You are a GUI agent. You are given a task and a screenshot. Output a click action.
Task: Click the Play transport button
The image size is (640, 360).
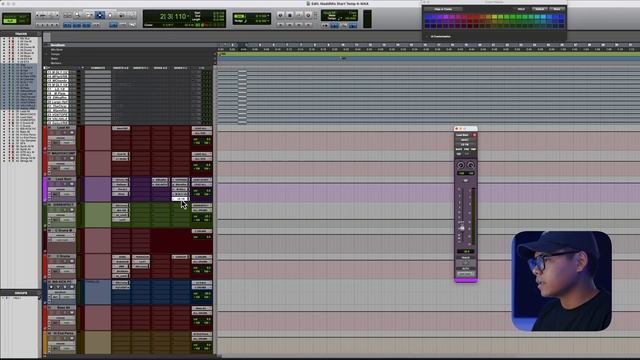click(299, 15)
